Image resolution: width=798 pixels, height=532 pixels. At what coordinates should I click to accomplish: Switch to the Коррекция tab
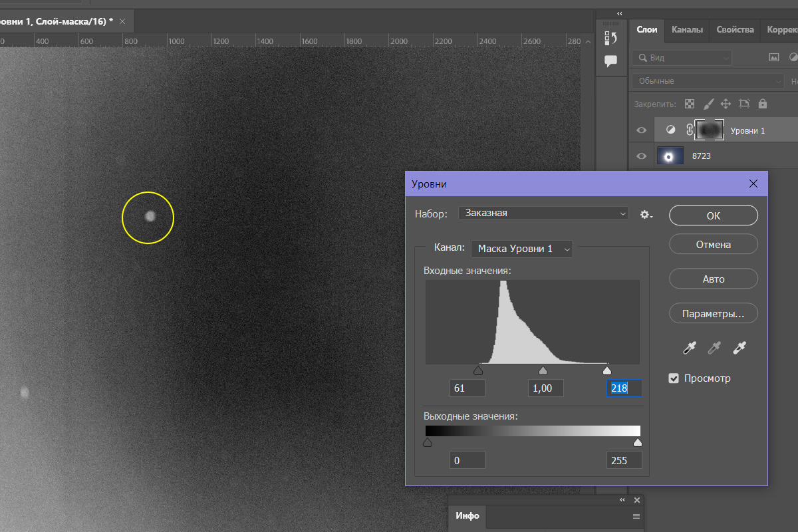pyautogui.click(x=781, y=30)
